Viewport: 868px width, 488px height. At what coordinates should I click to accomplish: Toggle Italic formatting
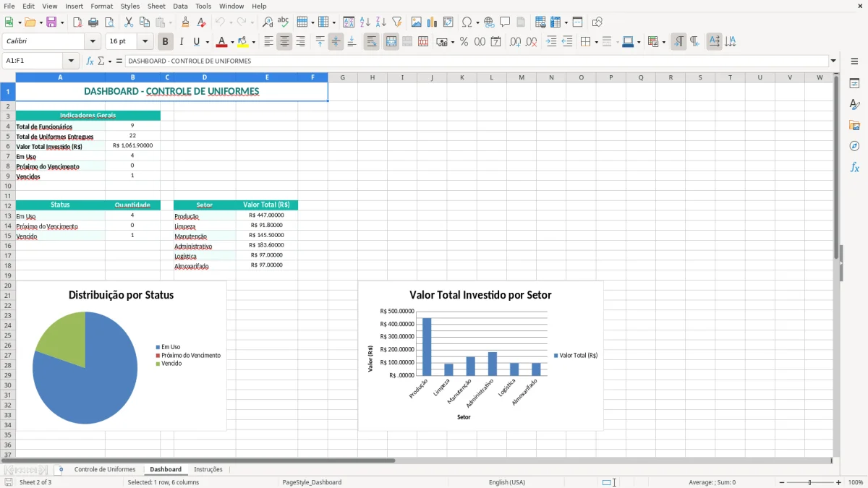click(182, 42)
